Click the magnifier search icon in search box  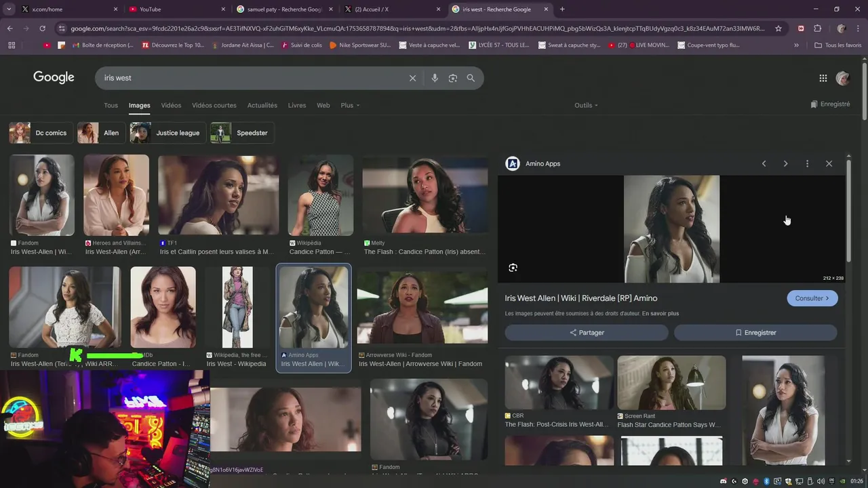pos(471,78)
